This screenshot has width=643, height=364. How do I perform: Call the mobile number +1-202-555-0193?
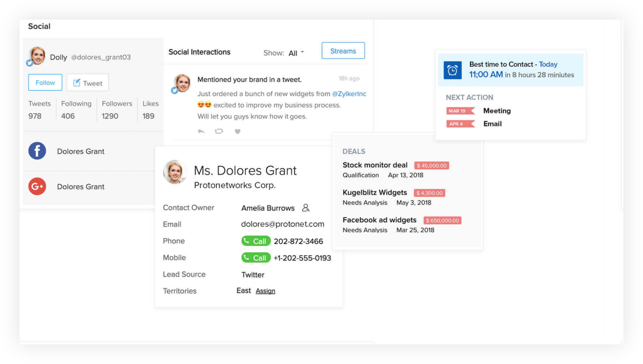[x=256, y=258]
